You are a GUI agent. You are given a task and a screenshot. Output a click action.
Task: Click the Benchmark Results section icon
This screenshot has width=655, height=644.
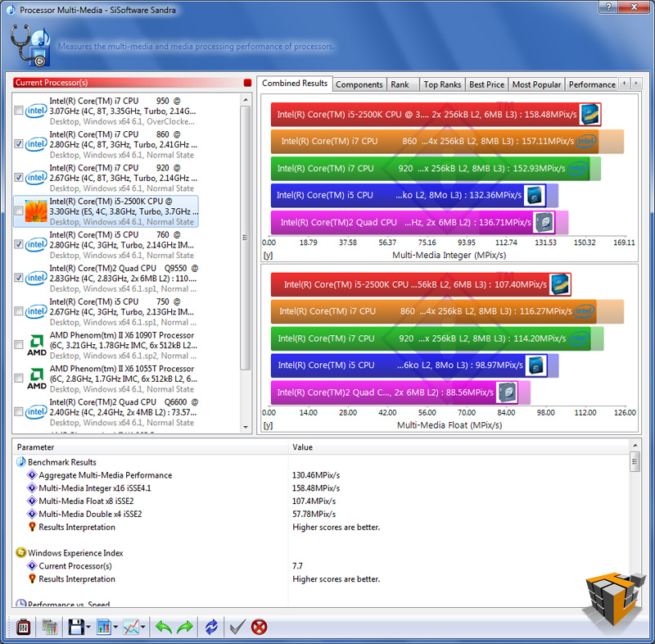click(x=20, y=462)
